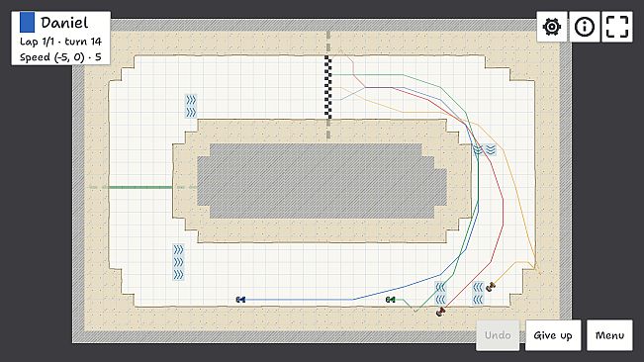Select the orange car at the bottom right
This screenshot has width=644, height=362.
tap(491, 287)
